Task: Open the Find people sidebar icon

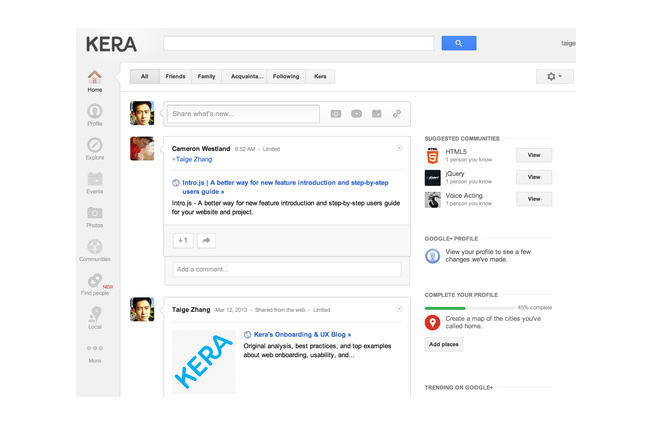Action: click(x=95, y=281)
